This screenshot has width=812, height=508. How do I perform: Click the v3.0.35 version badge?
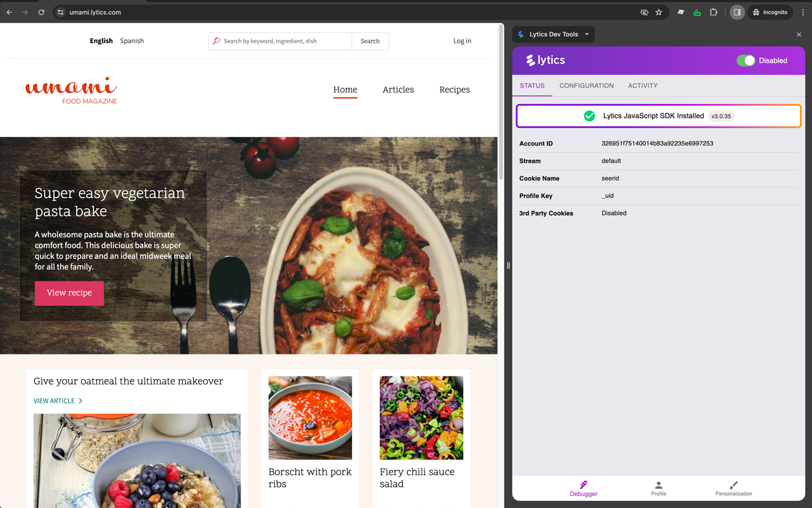[721, 116]
